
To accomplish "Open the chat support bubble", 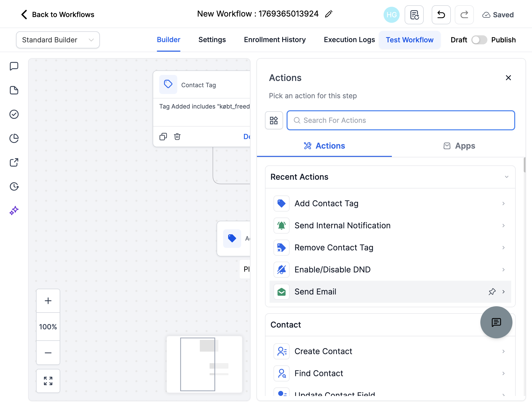I will click(496, 322).
